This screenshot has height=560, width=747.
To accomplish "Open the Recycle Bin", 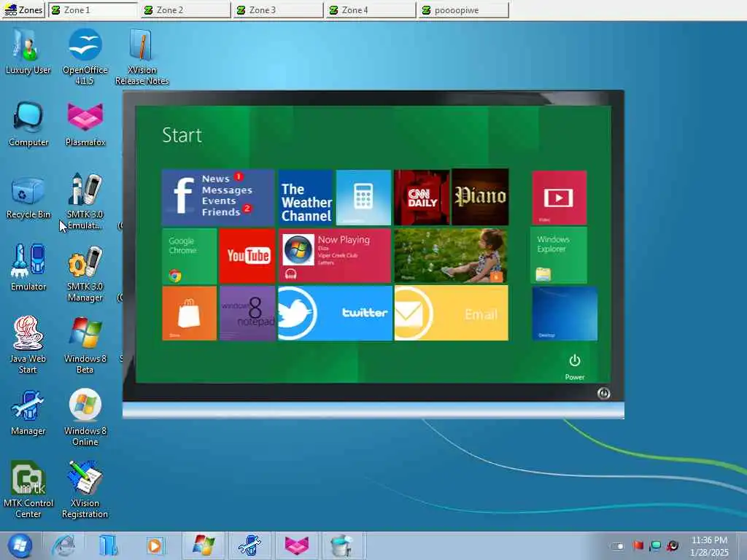I will pos(28,197).
